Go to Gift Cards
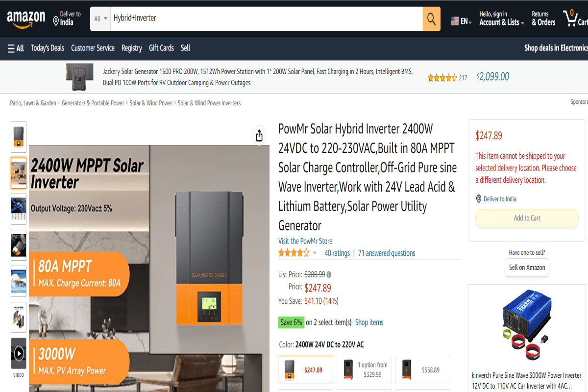This screenshot has height=392, width=588. click(161, 48)
